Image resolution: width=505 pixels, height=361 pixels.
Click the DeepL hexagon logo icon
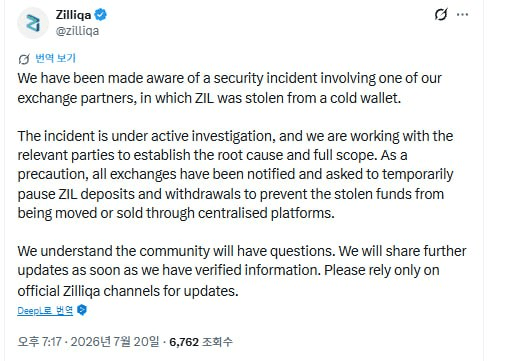click(x=82, y=310)
